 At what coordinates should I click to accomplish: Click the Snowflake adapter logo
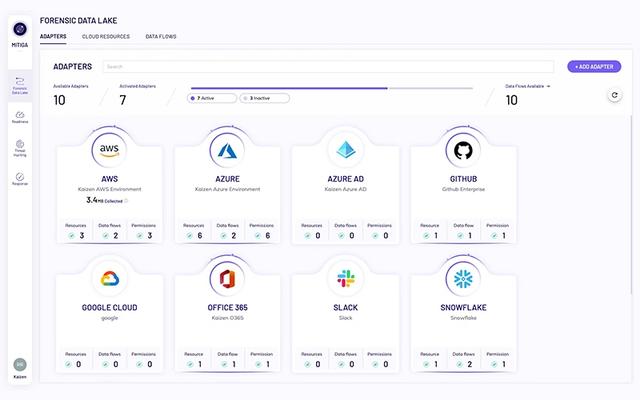point(462,278)
